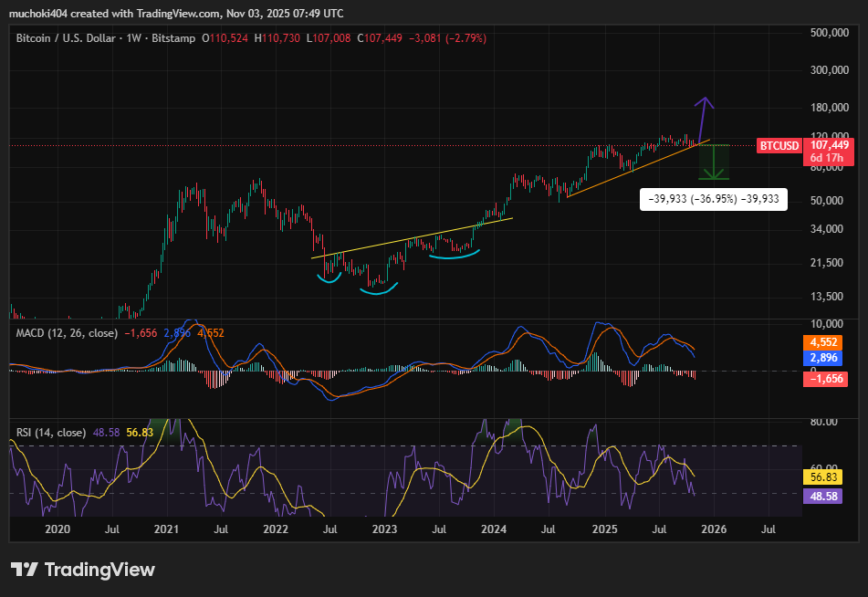Click the 180,000 price axis label
Image resolution: width=868 pixels, height=597 pixels.
[830, 108]
